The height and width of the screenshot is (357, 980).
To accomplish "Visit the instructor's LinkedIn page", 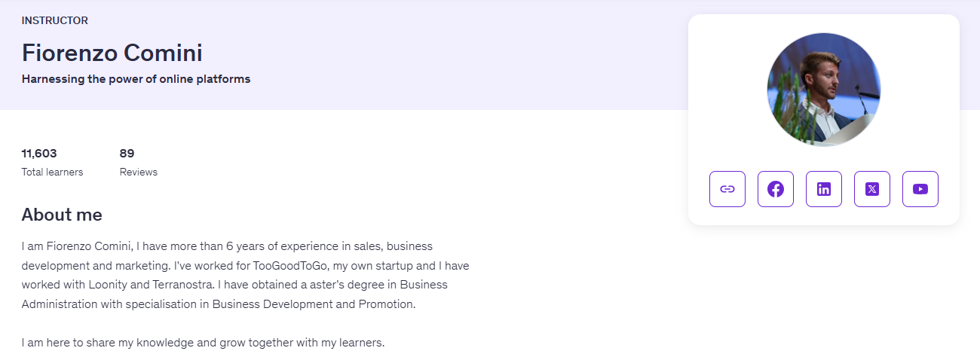I will [x=824, y=189].
